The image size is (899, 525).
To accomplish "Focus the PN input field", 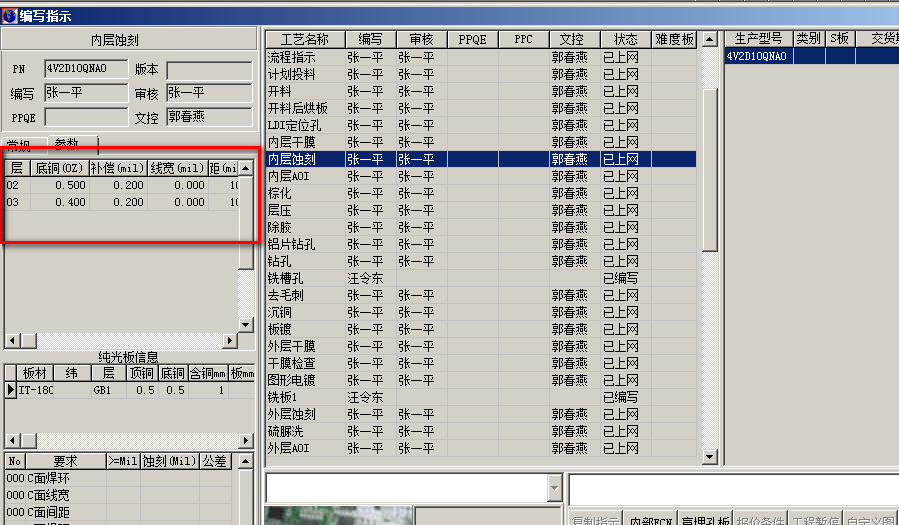I will tap(86, 69).
